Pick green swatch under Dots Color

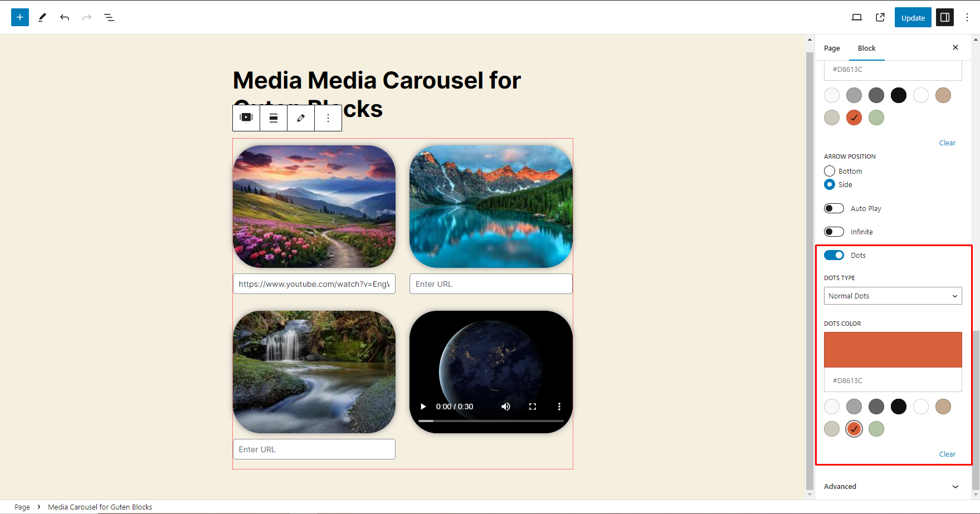[876, 429]
